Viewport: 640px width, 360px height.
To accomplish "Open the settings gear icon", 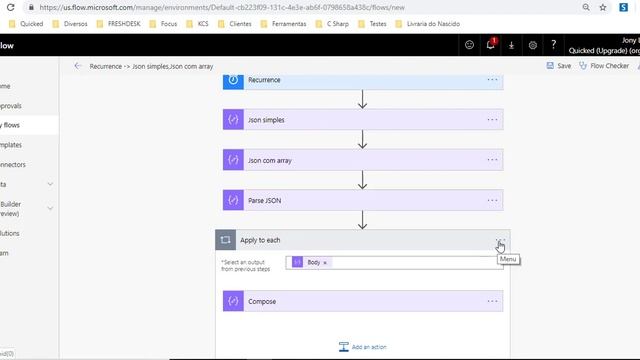I will point(533,45).
